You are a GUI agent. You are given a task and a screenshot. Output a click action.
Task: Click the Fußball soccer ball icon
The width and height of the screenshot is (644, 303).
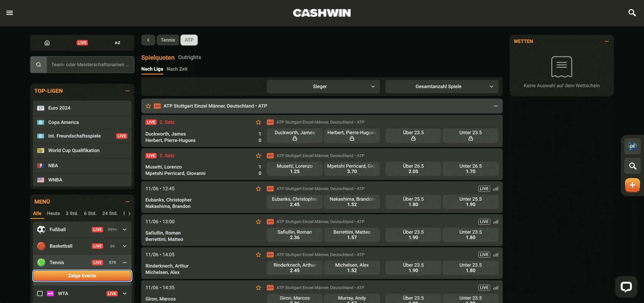click(41, 230)
